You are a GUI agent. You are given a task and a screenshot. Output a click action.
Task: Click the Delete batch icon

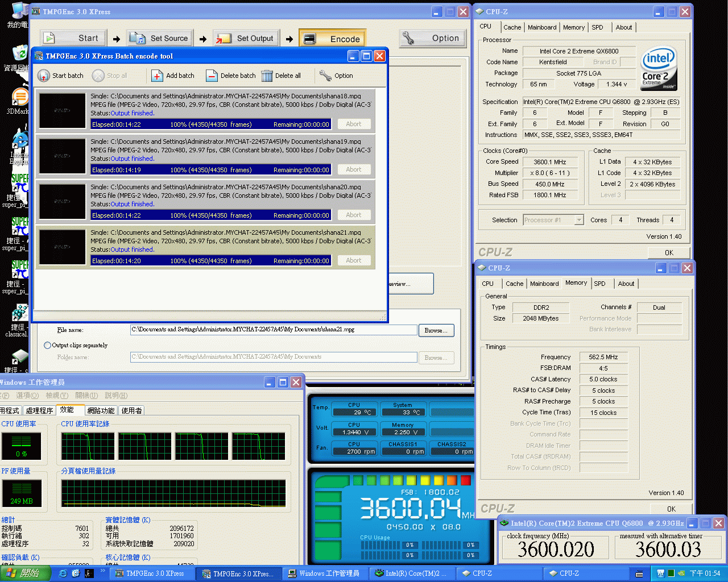212,76
